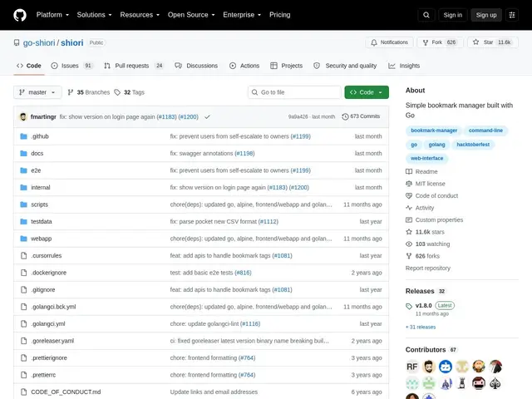
Task: Switch to the Projects tab
Action: [x=286, y=66]
